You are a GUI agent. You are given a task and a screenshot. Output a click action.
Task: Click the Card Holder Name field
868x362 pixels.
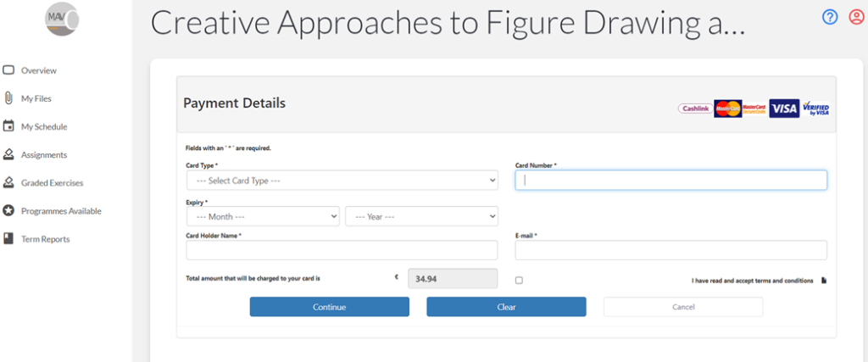[x=342, y=250]
